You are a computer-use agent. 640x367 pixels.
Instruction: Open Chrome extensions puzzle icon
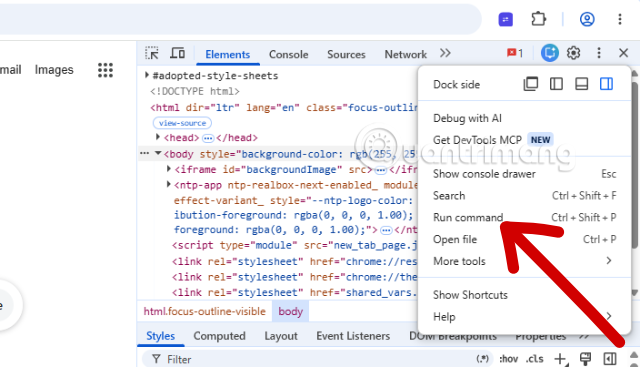click(x=538, y=19)
